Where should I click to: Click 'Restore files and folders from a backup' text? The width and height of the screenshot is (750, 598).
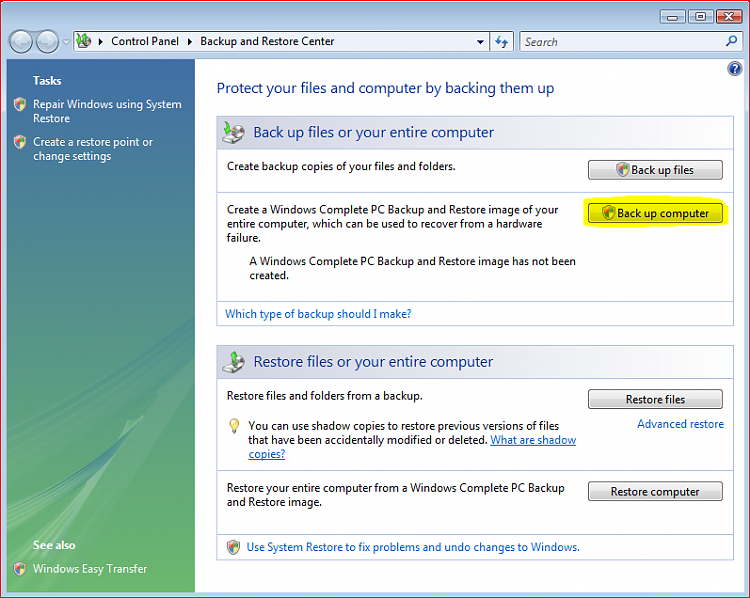click(x=324, y=396)
